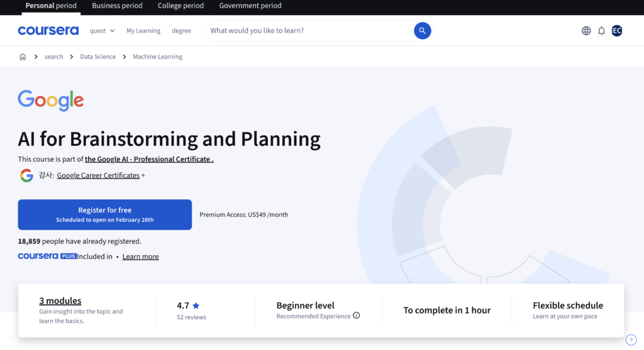Click the 18,859 registered count text
Viewport: 644px width, 350px height.
pos(80,241)
